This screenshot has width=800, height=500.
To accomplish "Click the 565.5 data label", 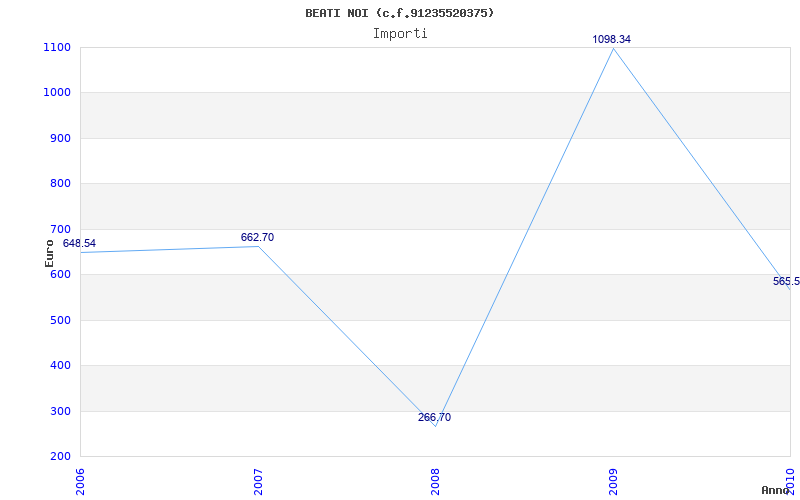I will point(786,281).
